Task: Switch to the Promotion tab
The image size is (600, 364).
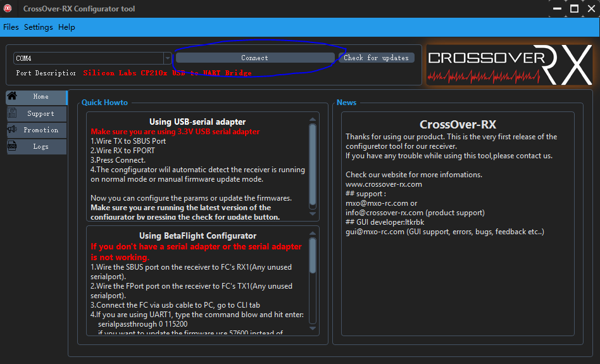Action: (37, 130)
